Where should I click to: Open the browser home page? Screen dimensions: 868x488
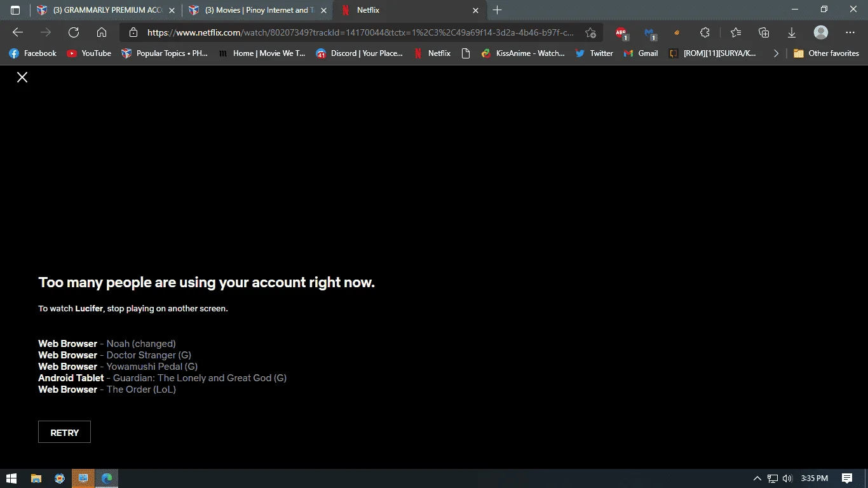coord(102,32)
